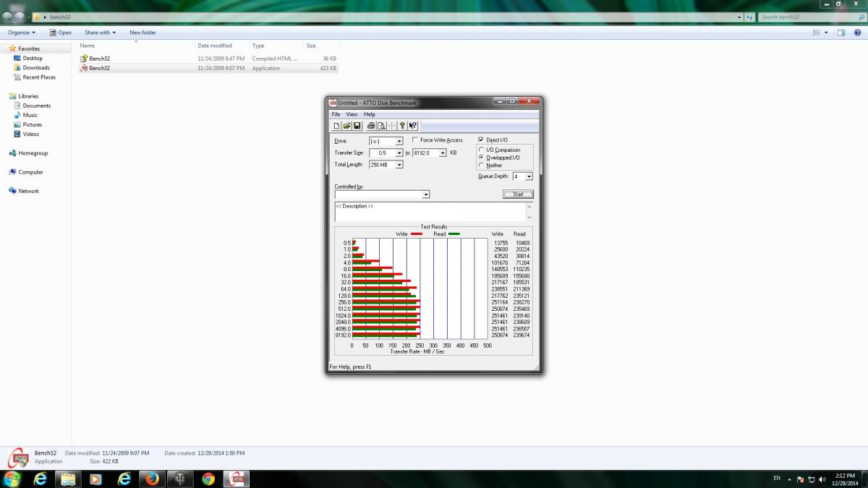Enable the Force Write Access checkbox
Image resolution: width=868 pixels, height=488 pixels.
point(414,140)
